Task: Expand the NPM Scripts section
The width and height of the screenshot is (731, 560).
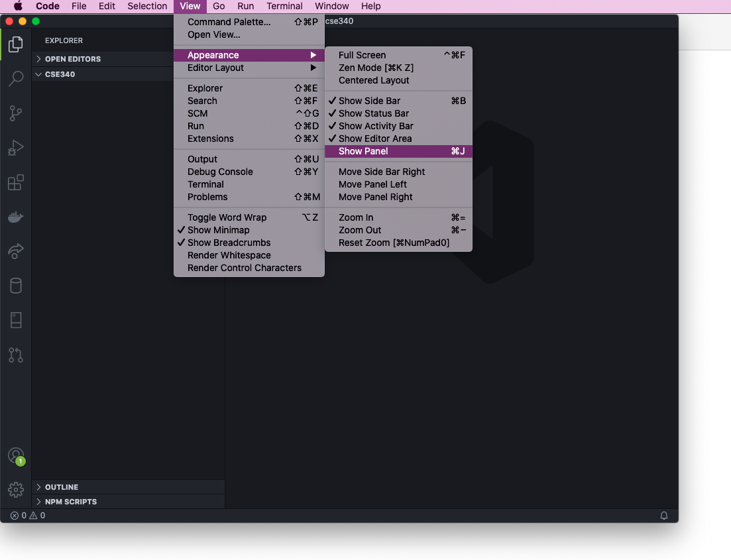Action: 71,502
